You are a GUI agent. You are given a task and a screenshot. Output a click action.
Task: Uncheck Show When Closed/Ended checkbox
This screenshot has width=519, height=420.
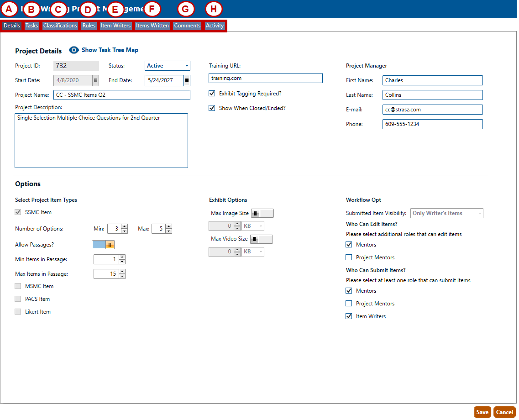[x=212, y=108]
